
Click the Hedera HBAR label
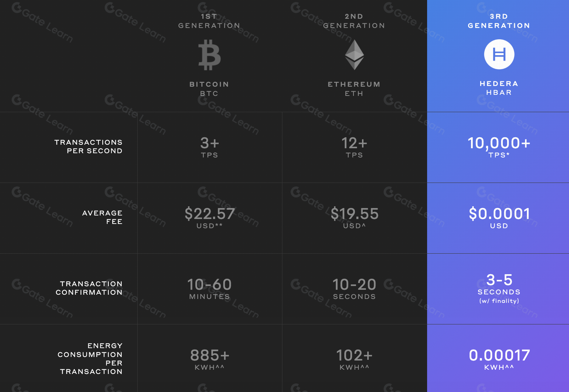[x=499, y=88]
